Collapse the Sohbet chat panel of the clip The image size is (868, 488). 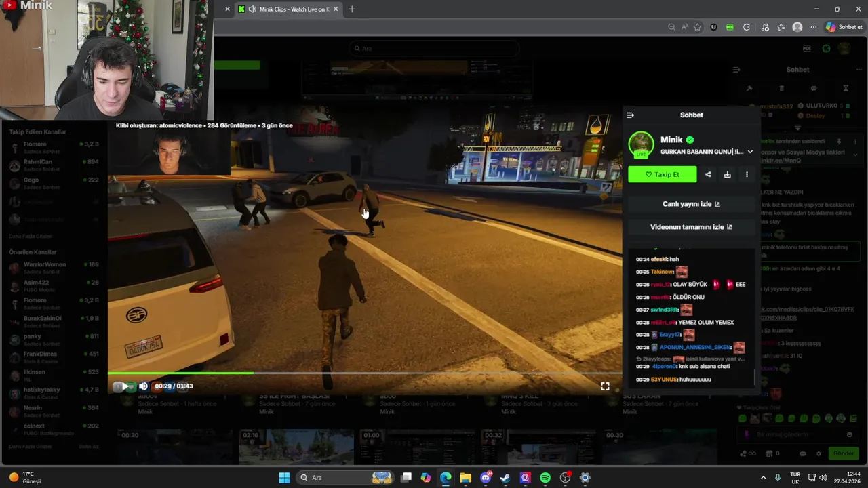coord(630,115)
